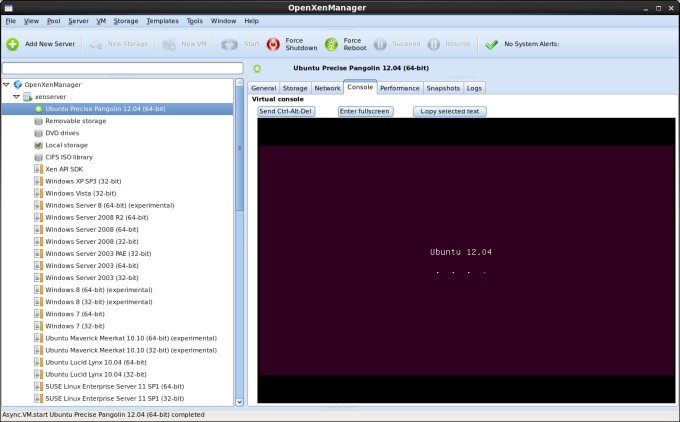Open the Help menu
Screen dimensions: 680x422
click(x=252, y=21)
